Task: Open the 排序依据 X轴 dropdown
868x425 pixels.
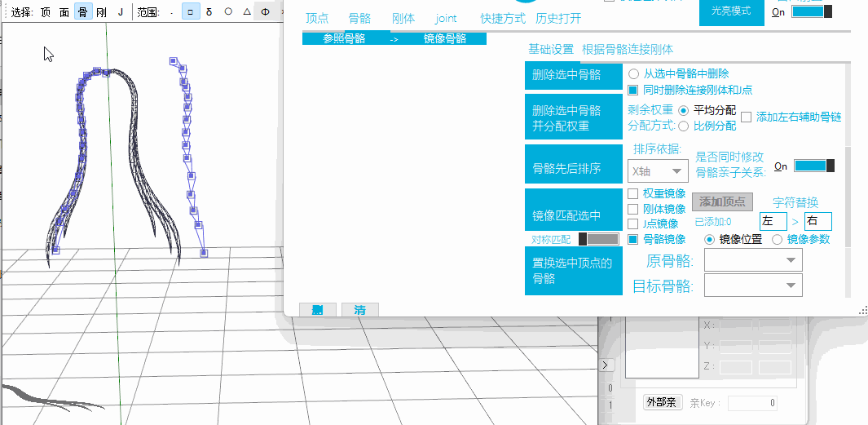Action: 658,170
